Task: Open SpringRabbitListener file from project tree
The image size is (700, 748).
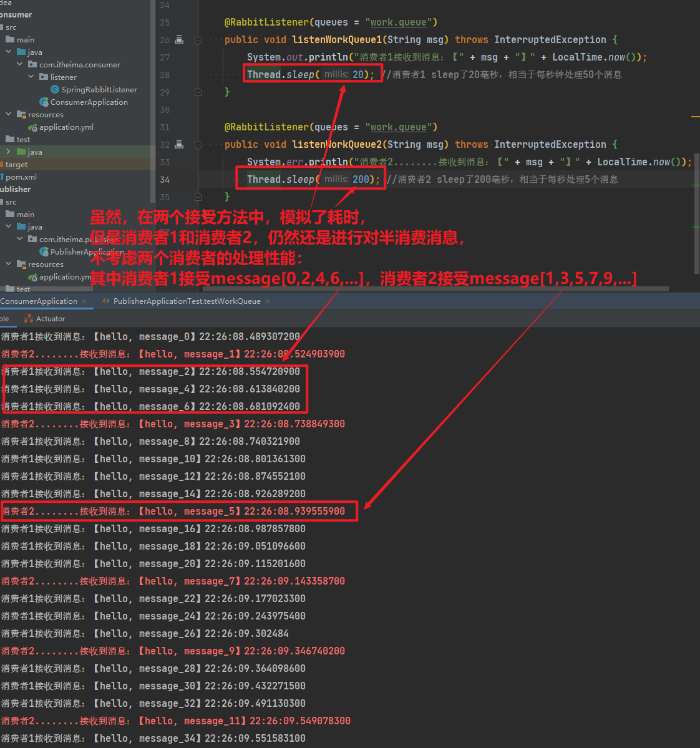Action: point(99,90)
